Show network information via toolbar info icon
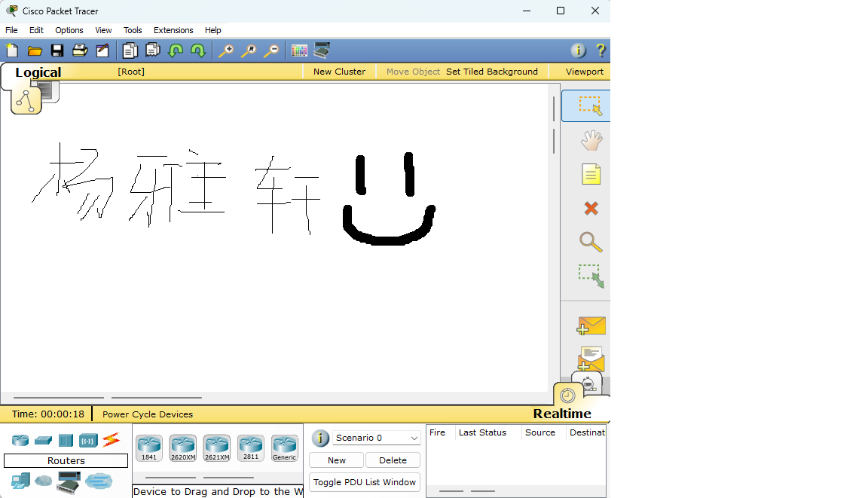The height and width of the screenshot is (498, 868). [578, 51]
